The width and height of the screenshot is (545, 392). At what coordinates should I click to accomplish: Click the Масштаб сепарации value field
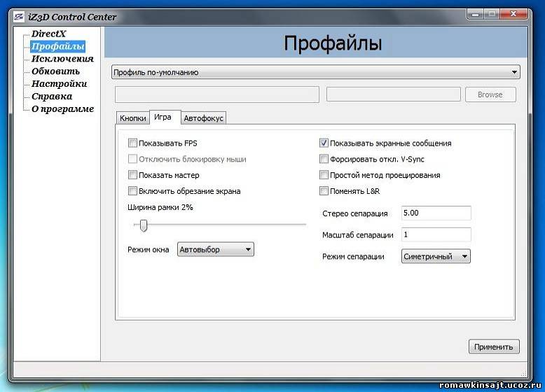(436, 234)
